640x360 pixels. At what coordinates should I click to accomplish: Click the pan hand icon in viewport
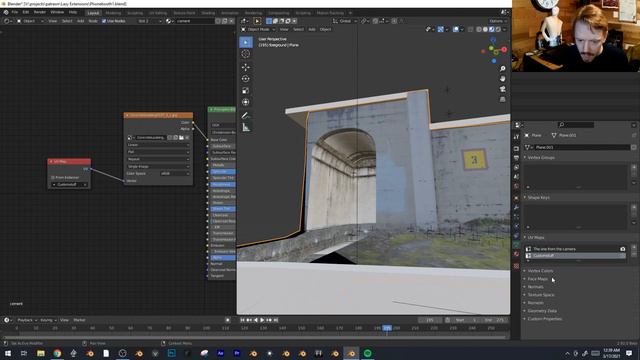tap(502, 78)
